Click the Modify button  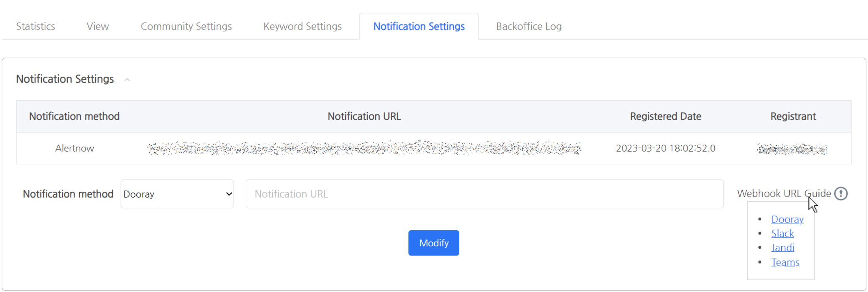[x=434, y=243]
